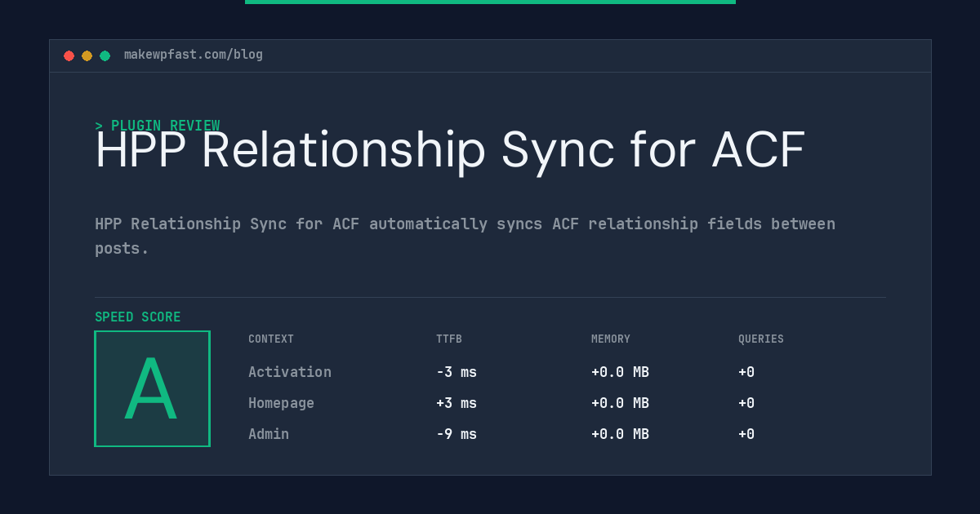Click the makewpfast.com/blog address text

(194, 55)
